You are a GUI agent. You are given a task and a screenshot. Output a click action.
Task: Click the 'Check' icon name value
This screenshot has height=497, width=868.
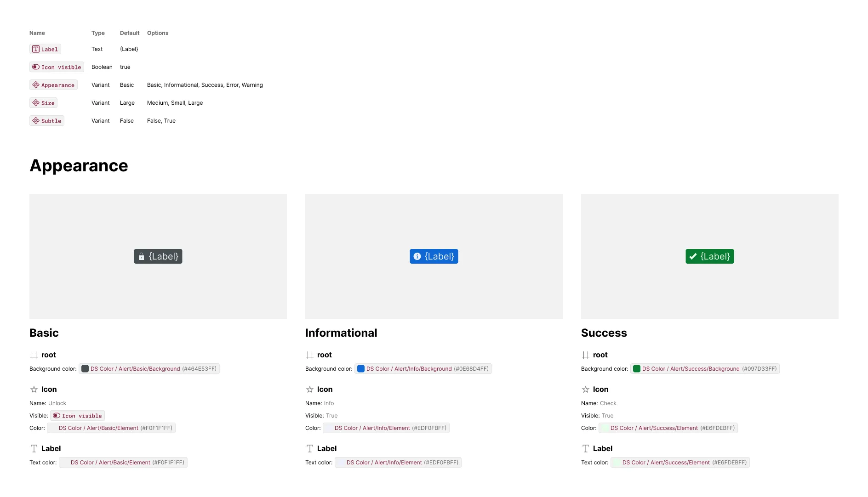tap(608, 403)
